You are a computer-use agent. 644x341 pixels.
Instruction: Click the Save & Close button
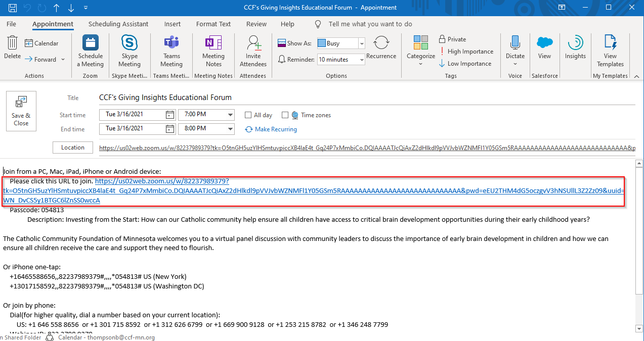click(x=21, y=111)
